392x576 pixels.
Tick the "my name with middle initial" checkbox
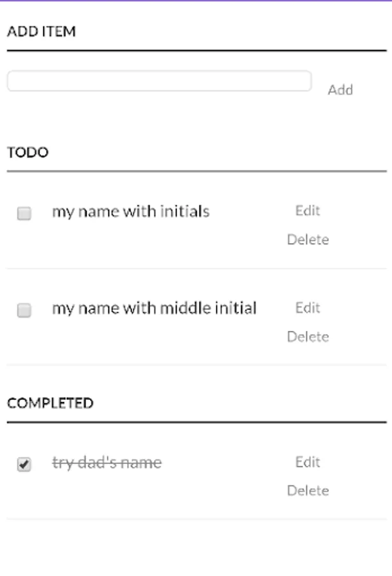coord(24,311)
